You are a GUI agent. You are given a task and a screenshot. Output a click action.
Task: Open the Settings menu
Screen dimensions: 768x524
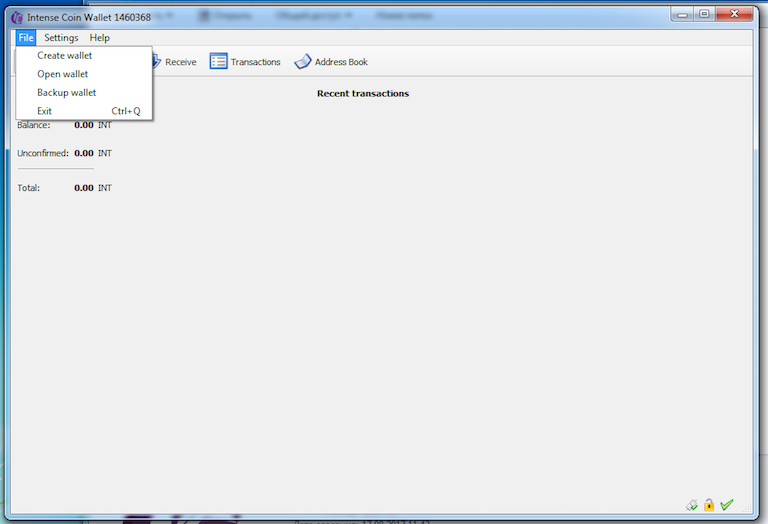61,38
